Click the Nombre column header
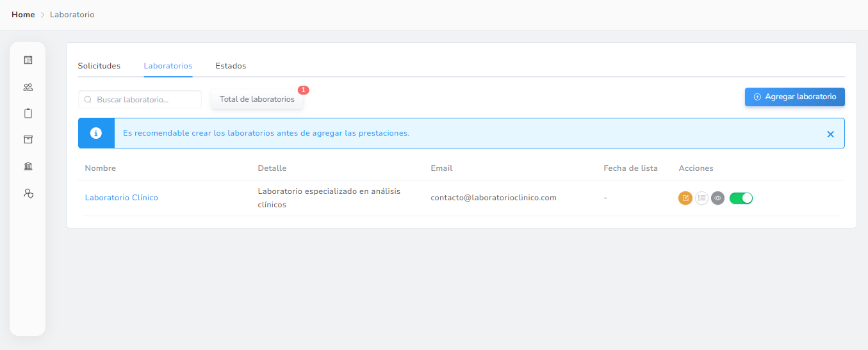Screen dimensions: 868x350 [x=101, y=168]
